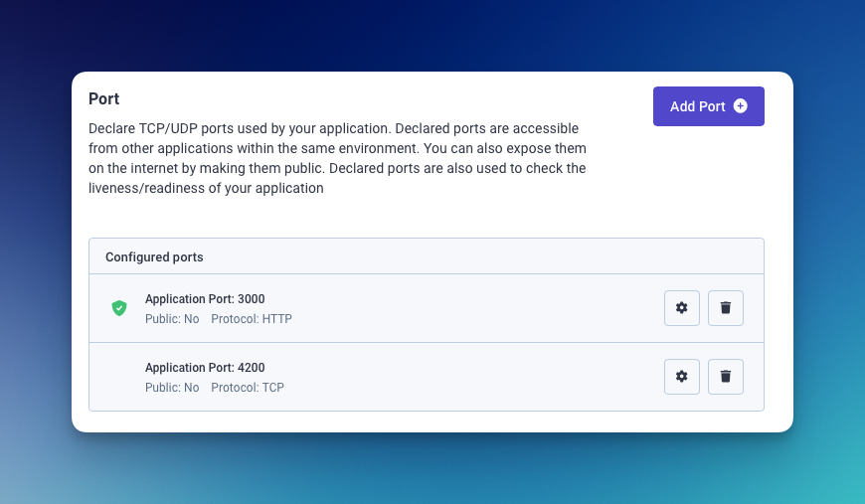
Task: Click the port description paragraph
Action: [338, 158]
